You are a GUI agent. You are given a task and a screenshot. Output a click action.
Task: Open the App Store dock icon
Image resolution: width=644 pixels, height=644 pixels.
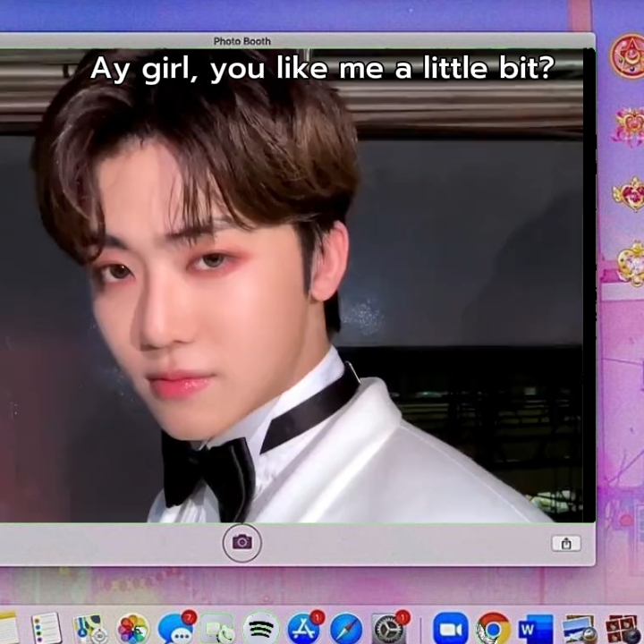pyautogui.click(x=304, y=629)
